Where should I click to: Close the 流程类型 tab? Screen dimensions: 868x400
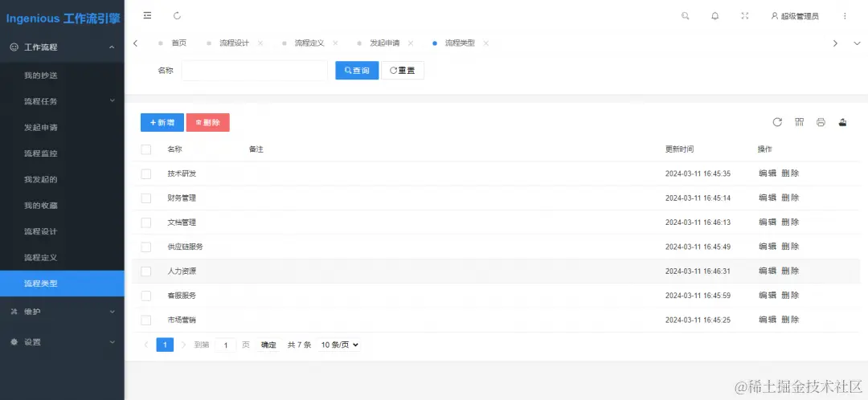pos(486,43)
